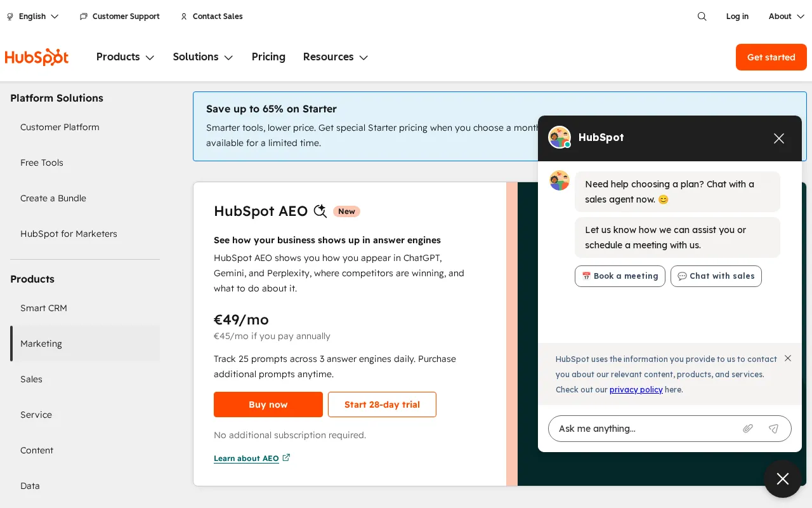Expand the About menu
This screenshot has width=812, height=508.
tap(785, 17)
